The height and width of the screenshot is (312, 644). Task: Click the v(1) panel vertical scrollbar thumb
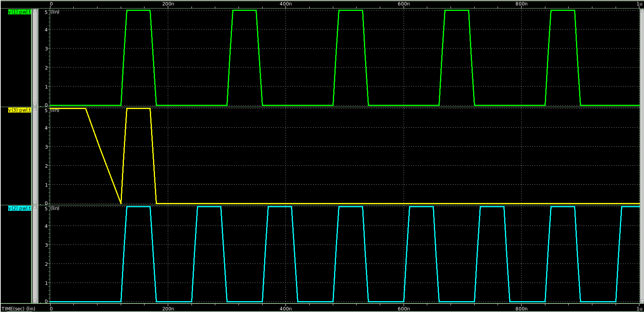tap(35, 58)
